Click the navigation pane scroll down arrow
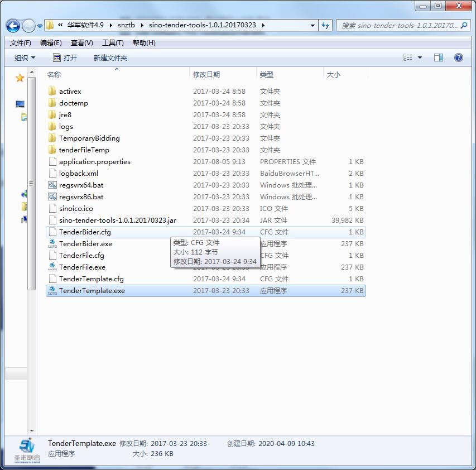The width and height of the screenshot is (476, 470). [x=32, y=431]
